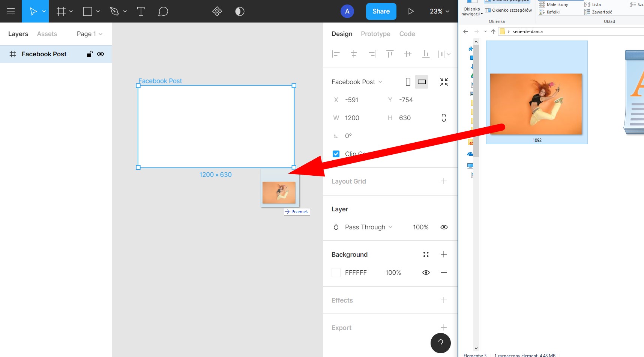Set frame to landscape orientation
Viewport: 644px width, 357px height.
pos(422,82)
